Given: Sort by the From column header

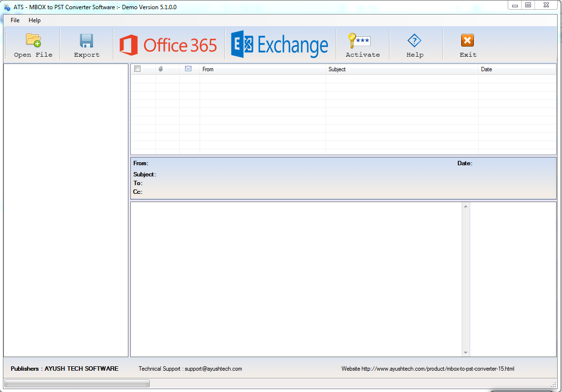Looking at the screenshot, I should pos(263,69).
